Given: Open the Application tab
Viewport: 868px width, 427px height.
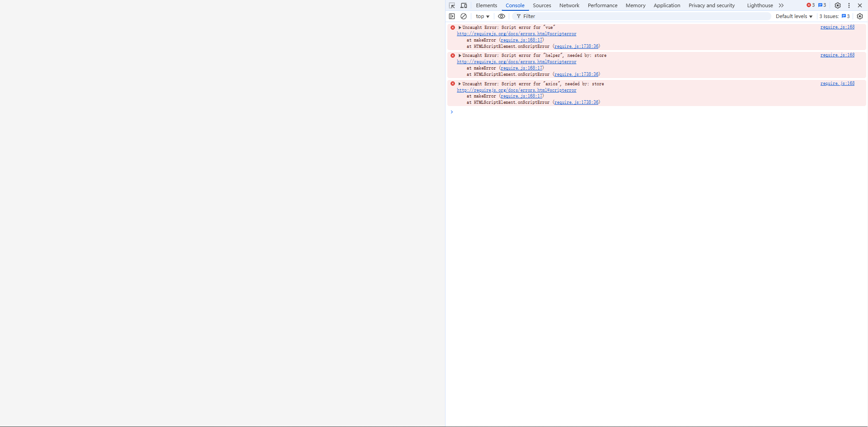Looking at the screenshot, I should [x=666, y=5].
